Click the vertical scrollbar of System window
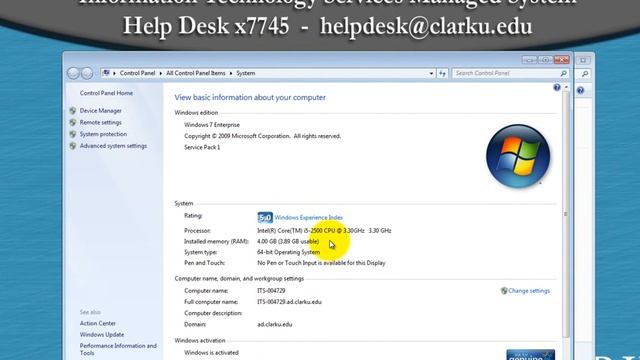This screenshot has height=360, width=640. (566, 213)
